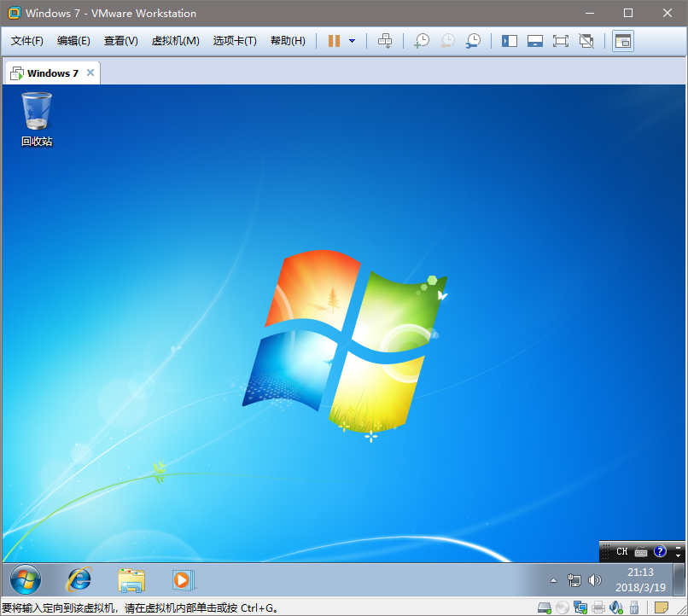Show hidden tray icons arrow

click(554, 580)
